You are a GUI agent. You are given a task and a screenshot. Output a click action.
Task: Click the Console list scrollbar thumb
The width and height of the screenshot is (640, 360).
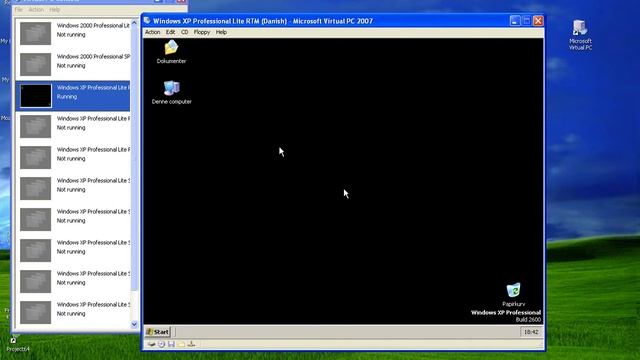tap(134, 158)
